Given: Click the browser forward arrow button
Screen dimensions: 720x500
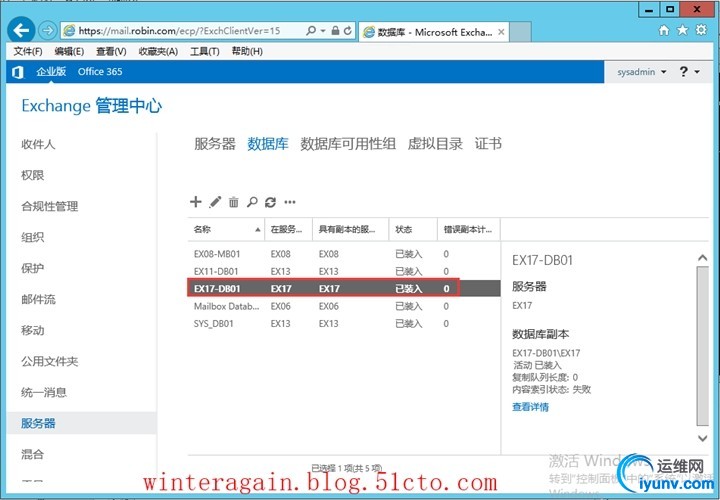Looking at the screenshot, I should pyautogui.click(x=47, y=31).
